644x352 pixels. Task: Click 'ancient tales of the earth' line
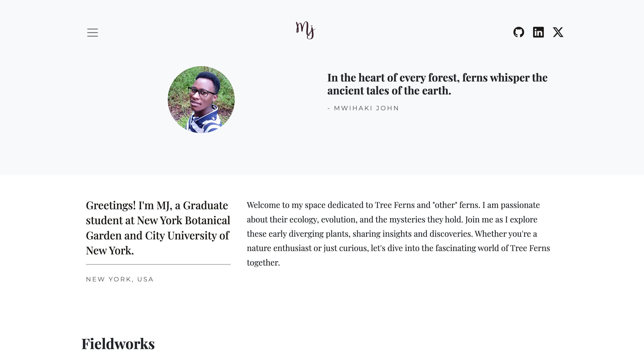point(389,91)
